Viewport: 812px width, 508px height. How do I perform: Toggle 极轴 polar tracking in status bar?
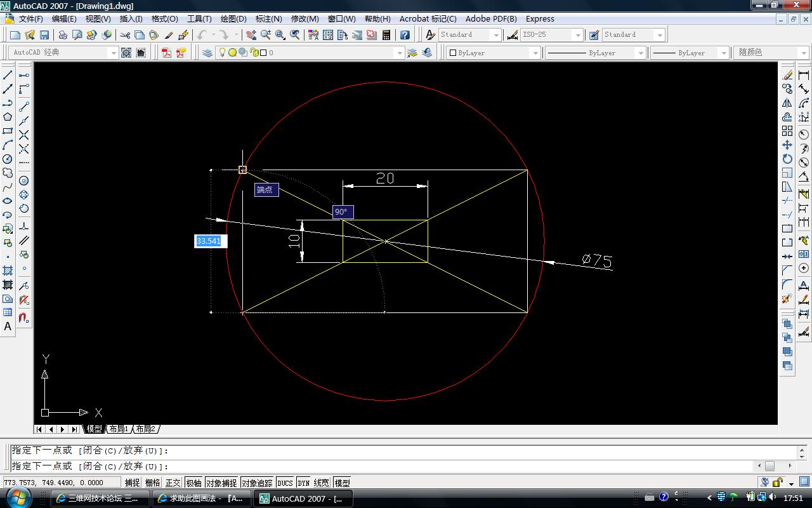coord(193,483)
